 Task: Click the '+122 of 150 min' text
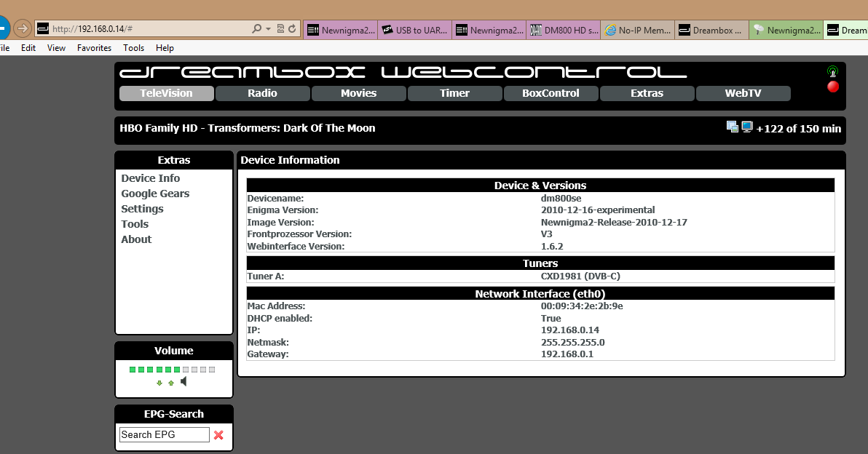pos(798,129)
